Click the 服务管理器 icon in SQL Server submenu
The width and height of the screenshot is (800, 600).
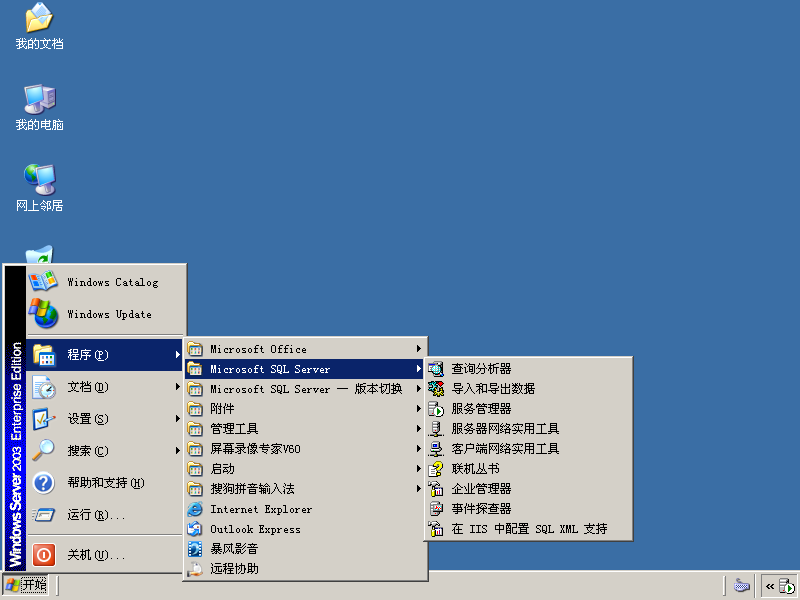(x=436, y=409)
